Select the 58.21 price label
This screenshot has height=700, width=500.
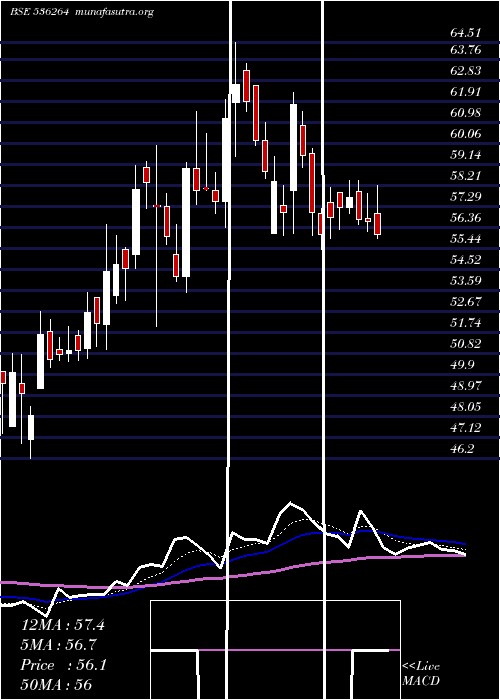point(466,175)
